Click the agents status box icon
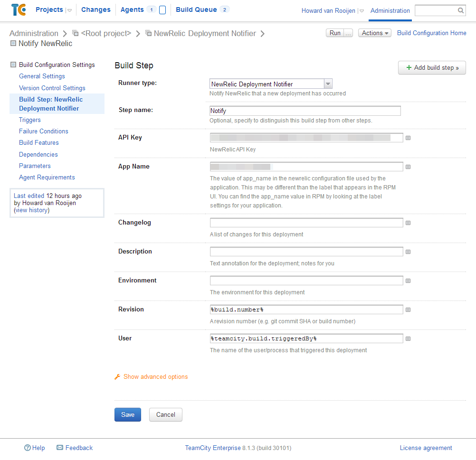Viewport: 476px width, 460px height. pyautogui.click(x=162, y=10)
